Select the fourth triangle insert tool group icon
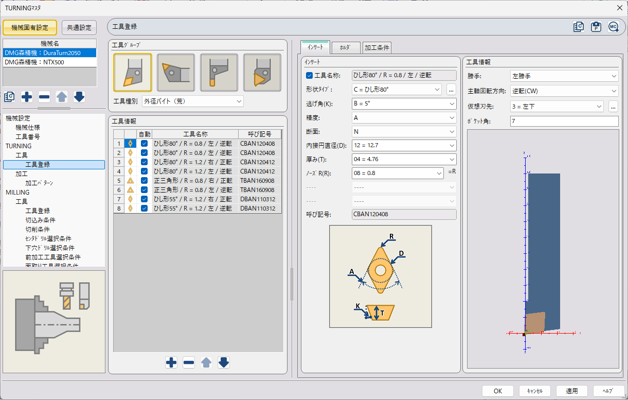Image resolution: width=628 pixels, height=400 pixels. coord(262,73)
